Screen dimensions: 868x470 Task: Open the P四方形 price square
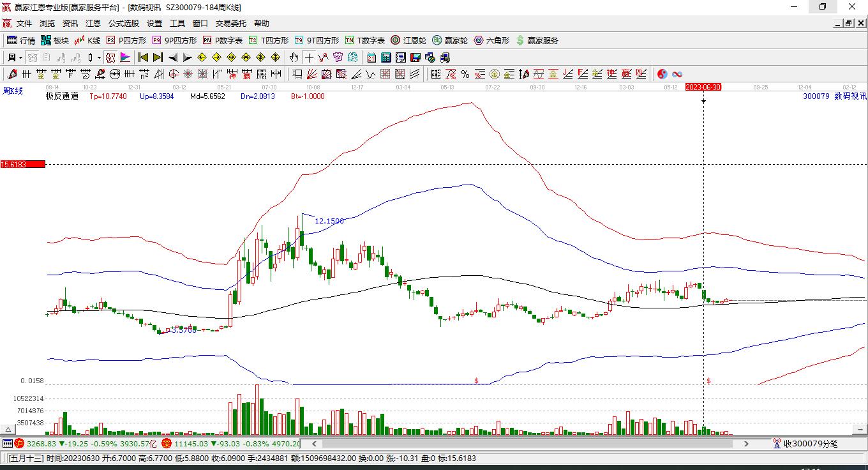pyautogui.click(x=126, y=40)
